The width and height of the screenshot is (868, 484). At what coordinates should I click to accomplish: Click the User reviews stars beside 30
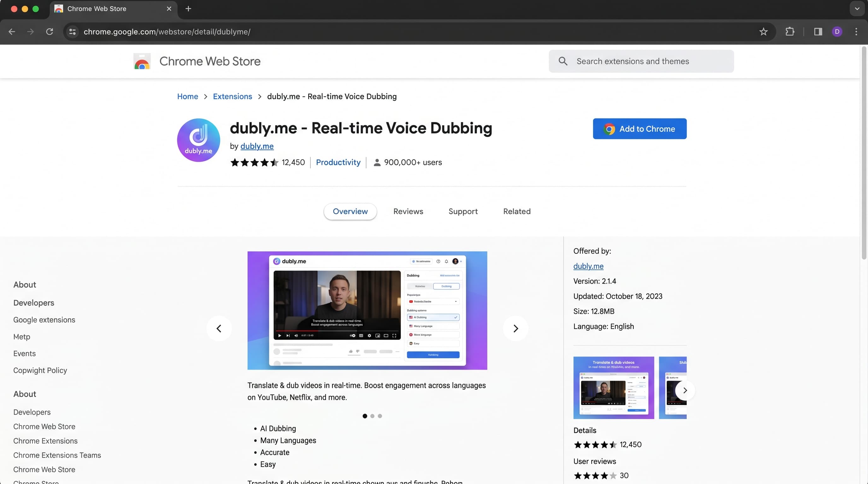click(595, 476)
